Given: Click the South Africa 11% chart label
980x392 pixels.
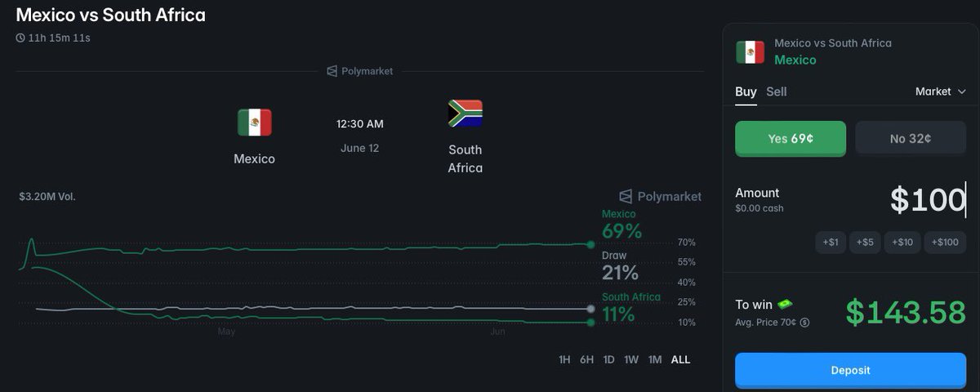Looking at the screenshot, I should click(x=631, y=308).
